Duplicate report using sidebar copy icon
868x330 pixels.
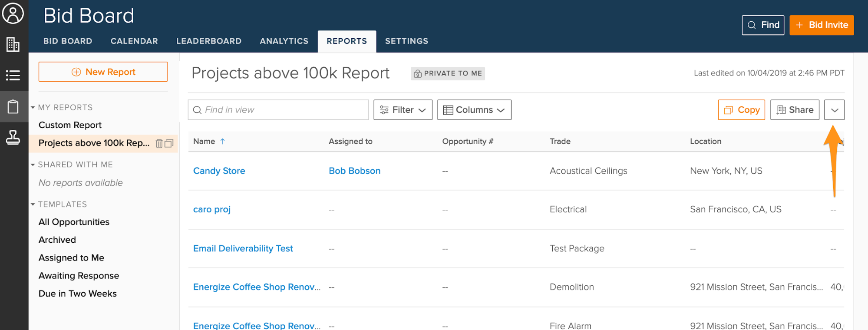169,143
